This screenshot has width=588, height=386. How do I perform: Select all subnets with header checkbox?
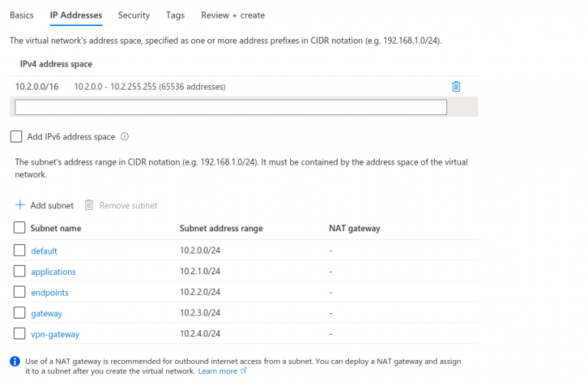(x=19, y=228)
